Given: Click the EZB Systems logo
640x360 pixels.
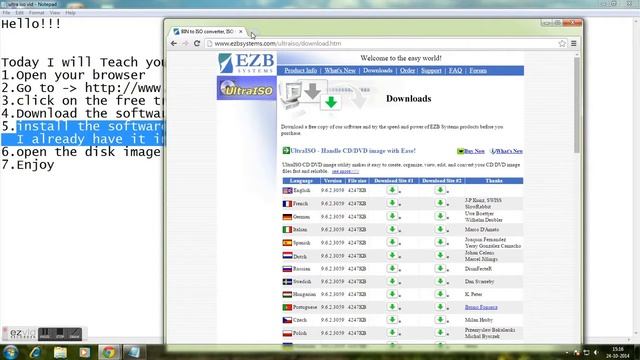Looking at the screenshot, I should click(x=246, y=63).
